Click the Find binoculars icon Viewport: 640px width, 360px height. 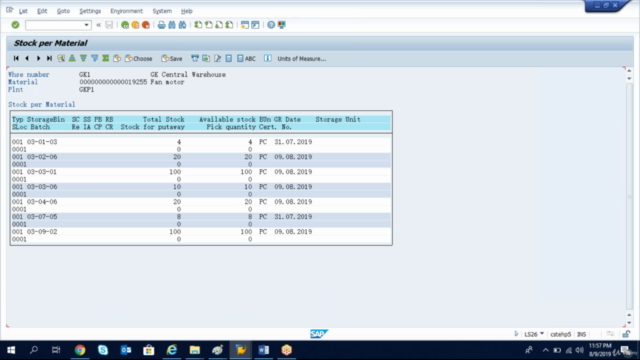click(172, 25)
